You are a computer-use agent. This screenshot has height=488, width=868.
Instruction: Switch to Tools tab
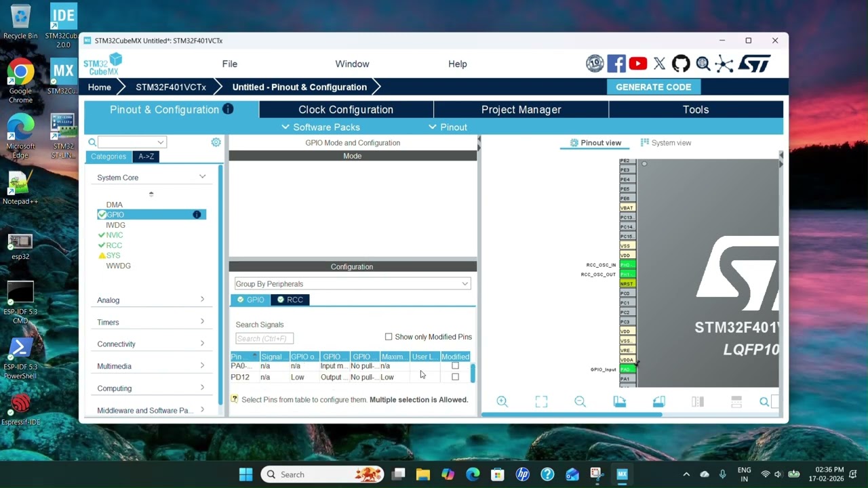pyautogui.click(x=696, y=110)
